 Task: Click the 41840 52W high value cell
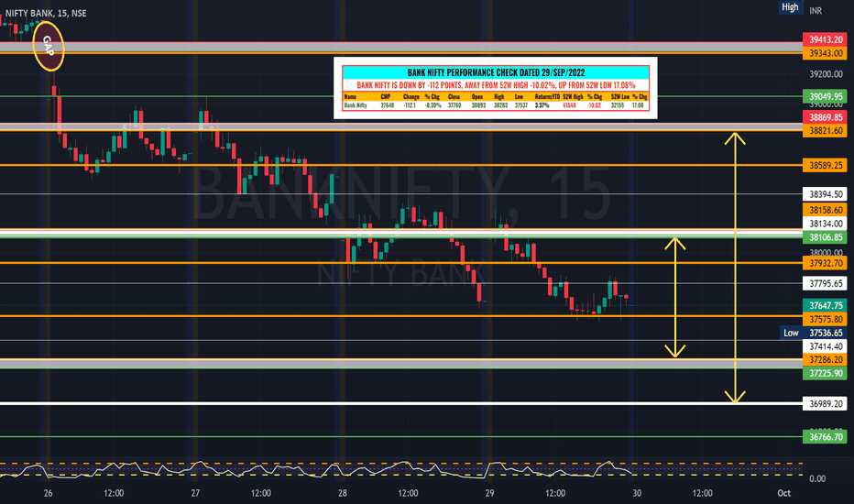[570, 105]
